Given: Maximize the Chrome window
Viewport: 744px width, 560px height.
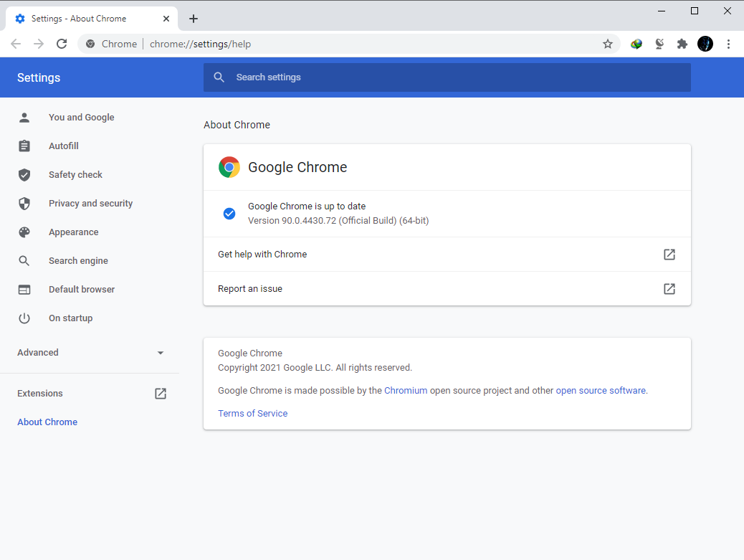Looking at the screenshot, I should click(694, 11).
